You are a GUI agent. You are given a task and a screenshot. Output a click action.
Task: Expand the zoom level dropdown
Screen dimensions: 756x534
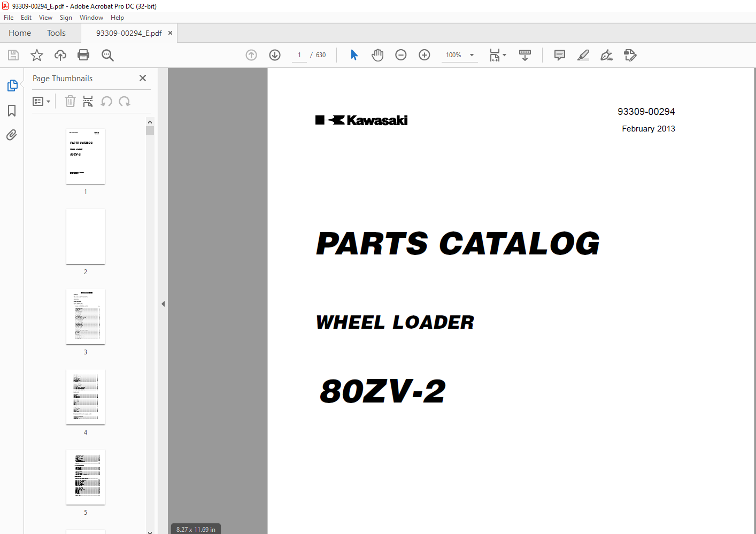tap(472, 55)
